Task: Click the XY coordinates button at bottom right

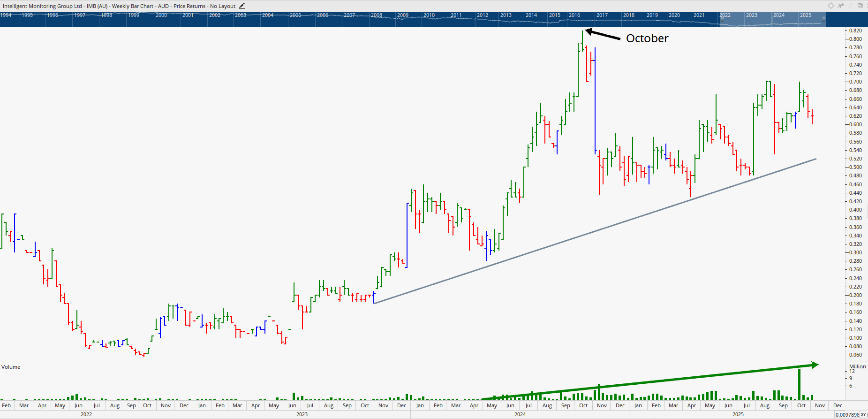Action: [863, 415]
